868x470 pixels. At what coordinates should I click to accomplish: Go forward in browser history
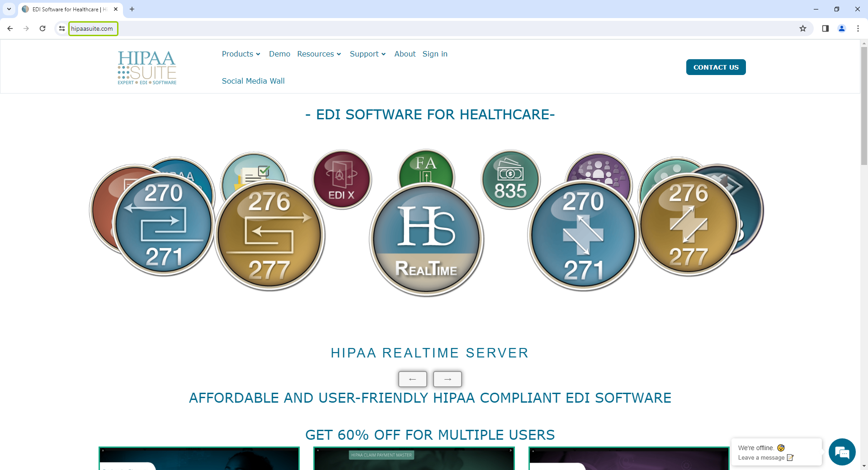pyautogui.click(x=26, y=28)
